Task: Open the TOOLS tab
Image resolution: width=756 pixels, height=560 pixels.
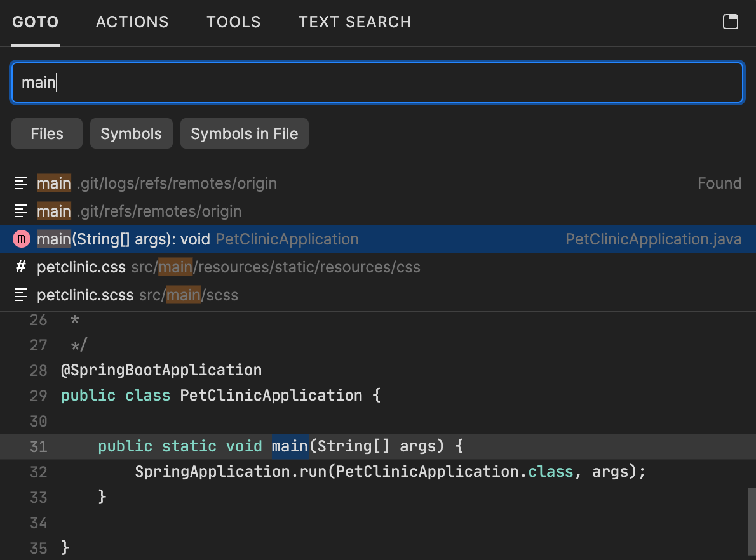Action: tap(233, 22)
